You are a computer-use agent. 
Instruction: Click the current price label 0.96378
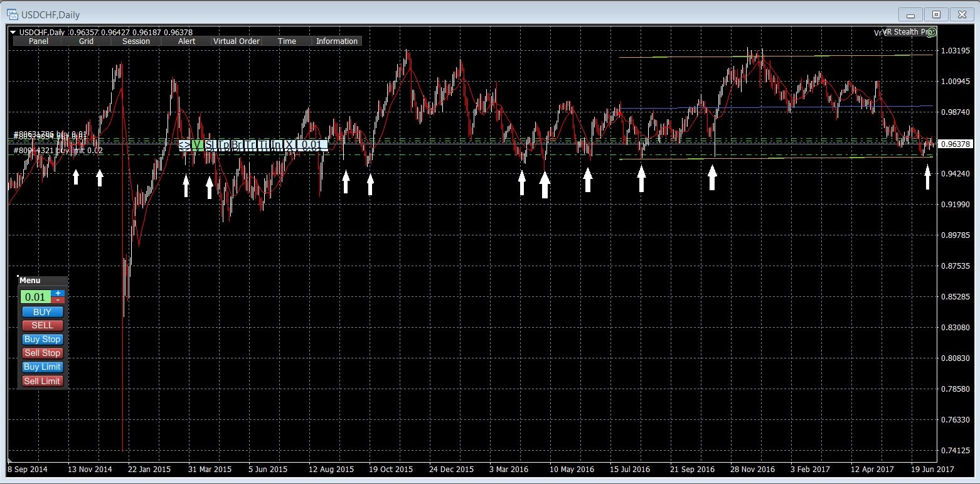click(956, 144)
